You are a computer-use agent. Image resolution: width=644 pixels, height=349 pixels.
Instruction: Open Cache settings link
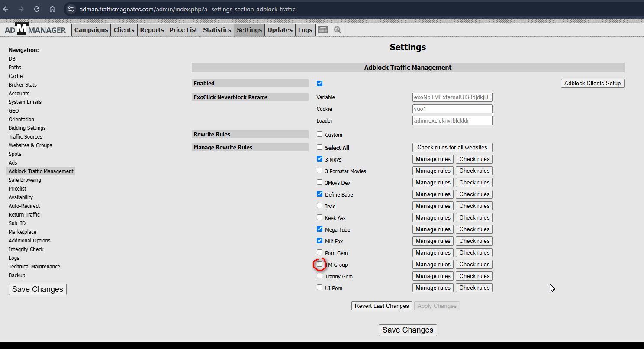(16, 76)
